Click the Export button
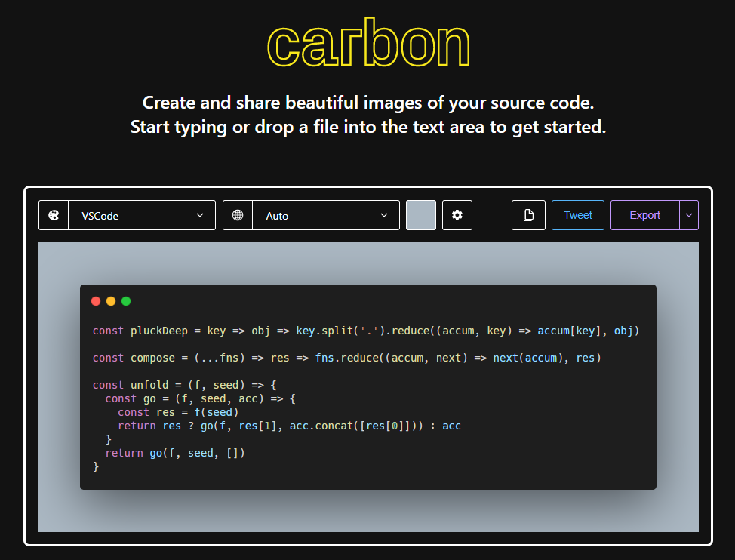 point(644,215)
